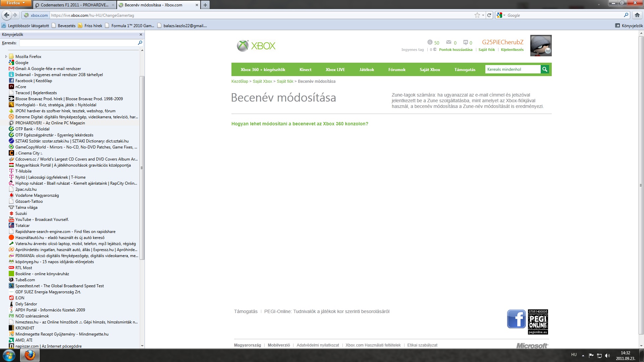Open the Firefox application menu button

pos(16,3)
